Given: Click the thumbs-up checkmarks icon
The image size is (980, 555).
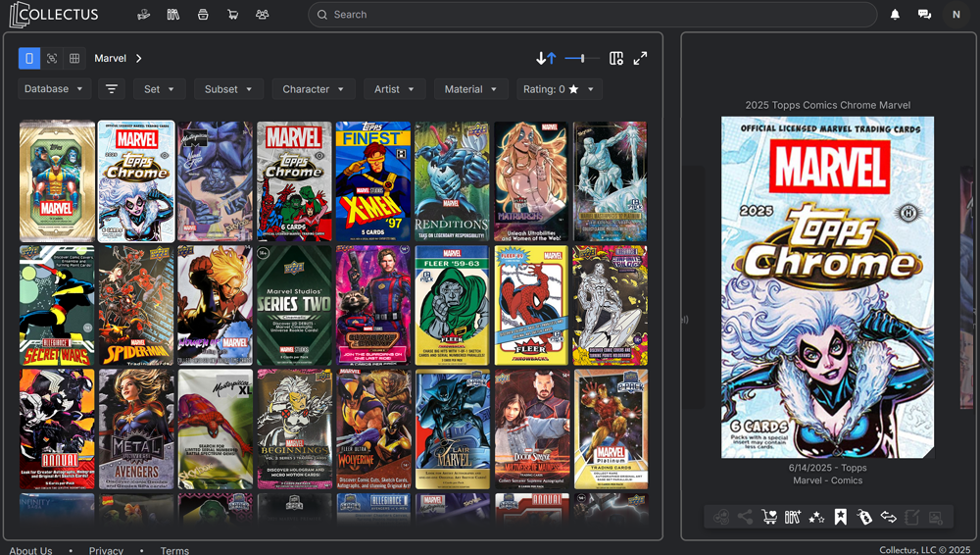Looking at the screenshot, I should point(721,517).
